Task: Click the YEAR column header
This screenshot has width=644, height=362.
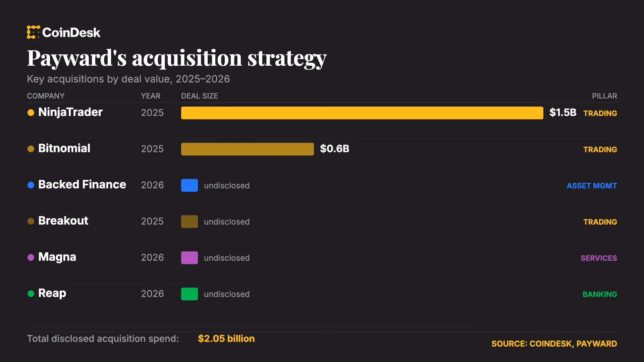Action: (x=151, y=96)
